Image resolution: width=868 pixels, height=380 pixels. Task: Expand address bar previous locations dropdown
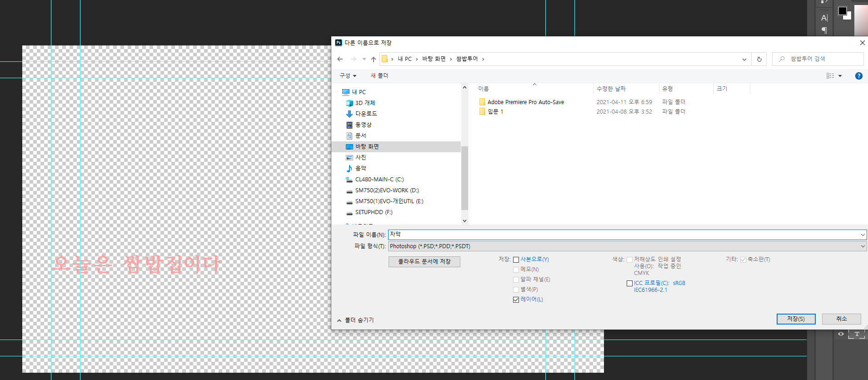(x=744, y=59)
